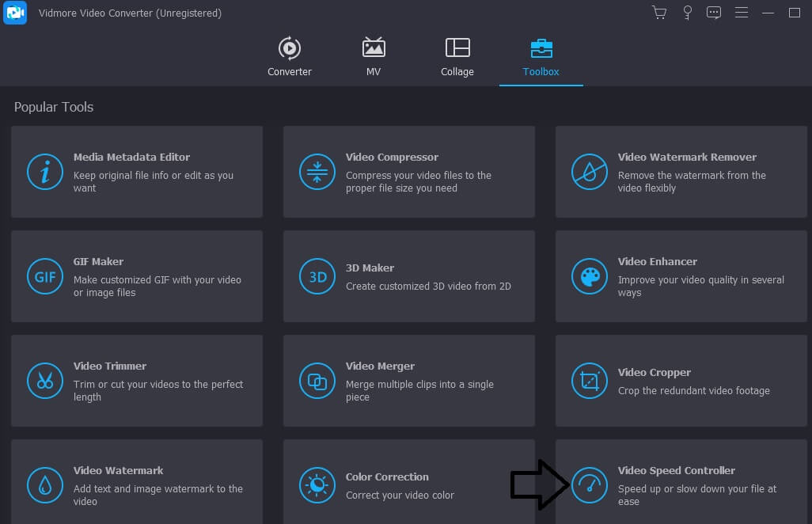Open Video Compressor via its icon
Screen dimensions: 812x524
[x=317, y=172]
